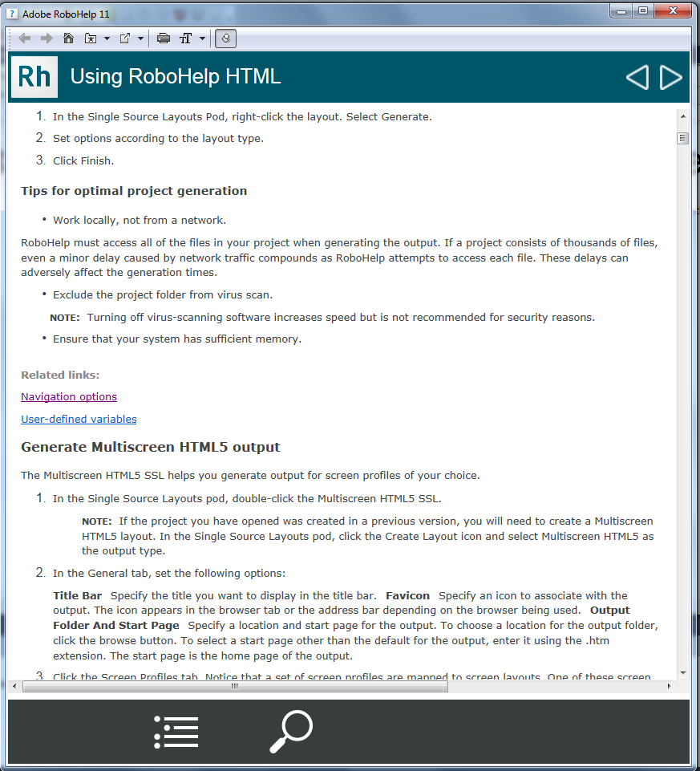Click the Back arrow in the toolbar
This screenshot has height=771, width=700.
point(25,39)
